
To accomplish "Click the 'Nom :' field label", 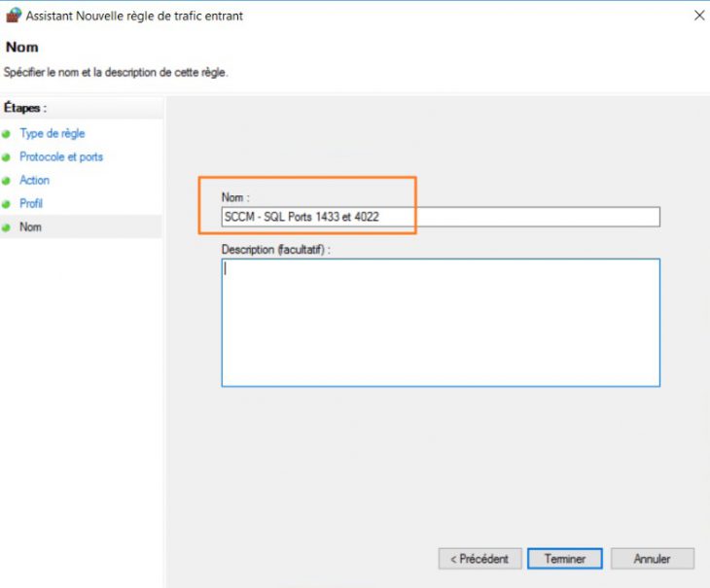I will pos(235,197).
